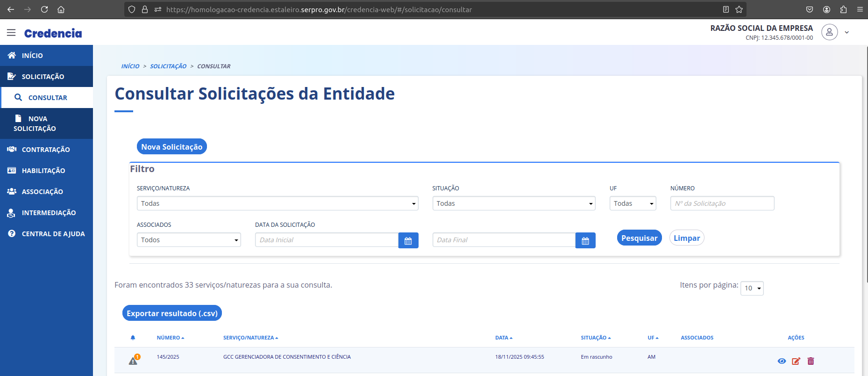The width and height of the screenshot is (868, 376).
Task: Open ASSOCIAÇÃO in the sidebar
Action: coord(46,191)
